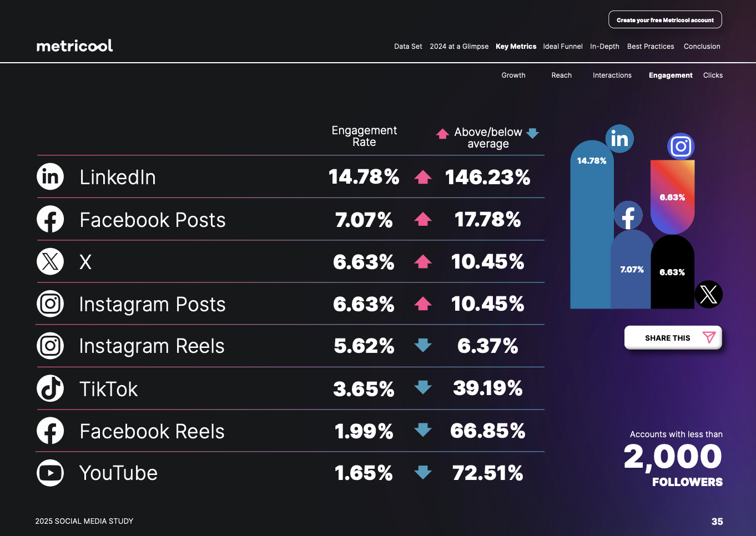The image size is (756, 536).
Task: Click the YouTube play icon
Action: 51,473
